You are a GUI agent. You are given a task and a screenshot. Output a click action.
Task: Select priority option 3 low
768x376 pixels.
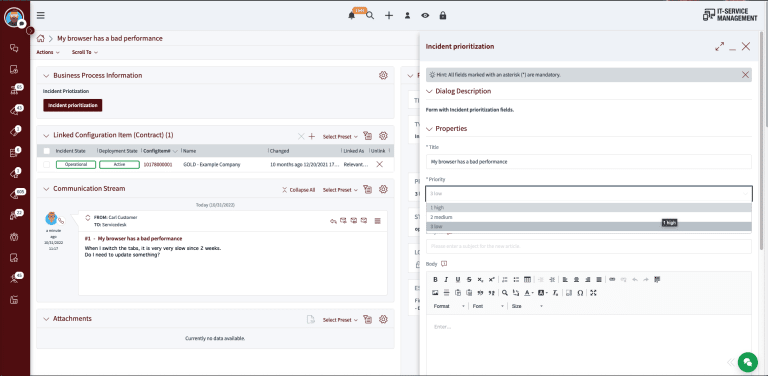588,227
